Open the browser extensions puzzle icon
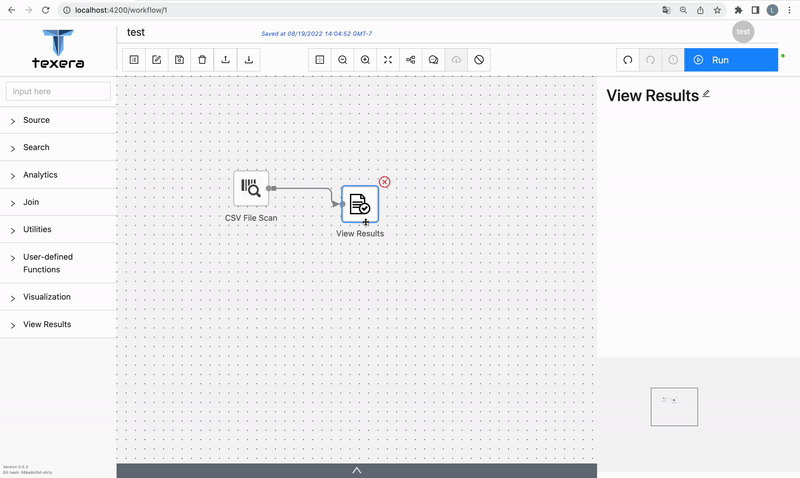Screen dimensions: 800x478 738,10
